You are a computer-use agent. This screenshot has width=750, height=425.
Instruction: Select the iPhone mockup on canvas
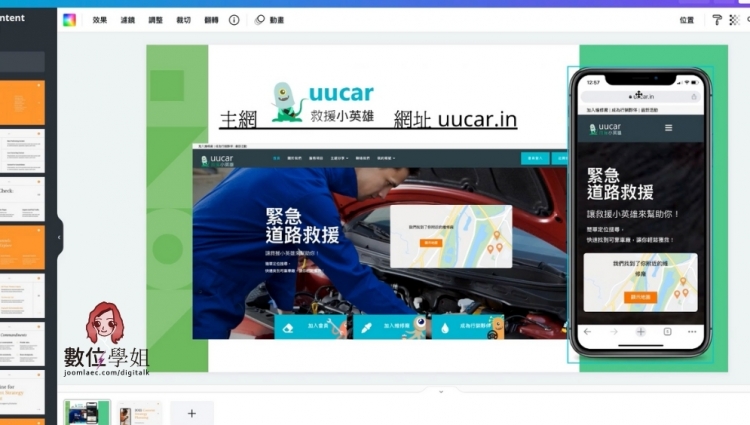640,214
